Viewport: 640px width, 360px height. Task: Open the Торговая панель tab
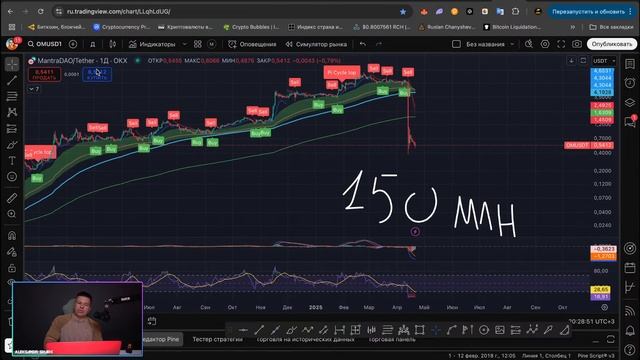tap(392, 340)
